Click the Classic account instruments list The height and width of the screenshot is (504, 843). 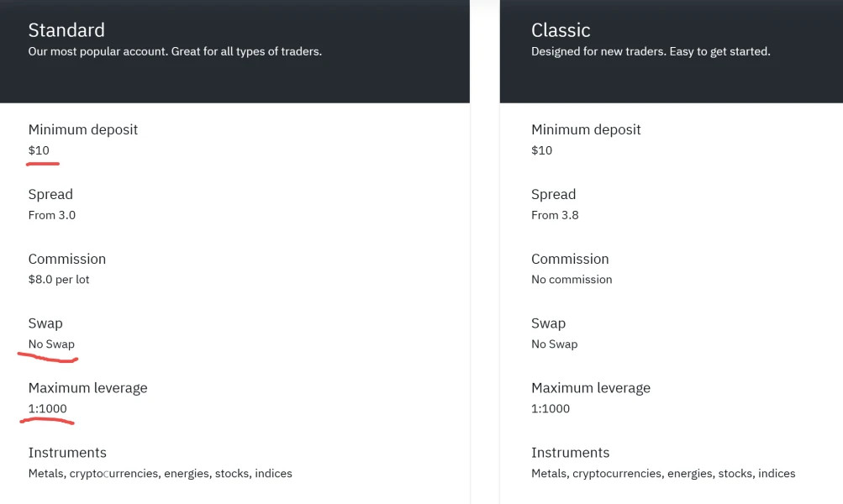pyautogui.click(x=663, y=474)
